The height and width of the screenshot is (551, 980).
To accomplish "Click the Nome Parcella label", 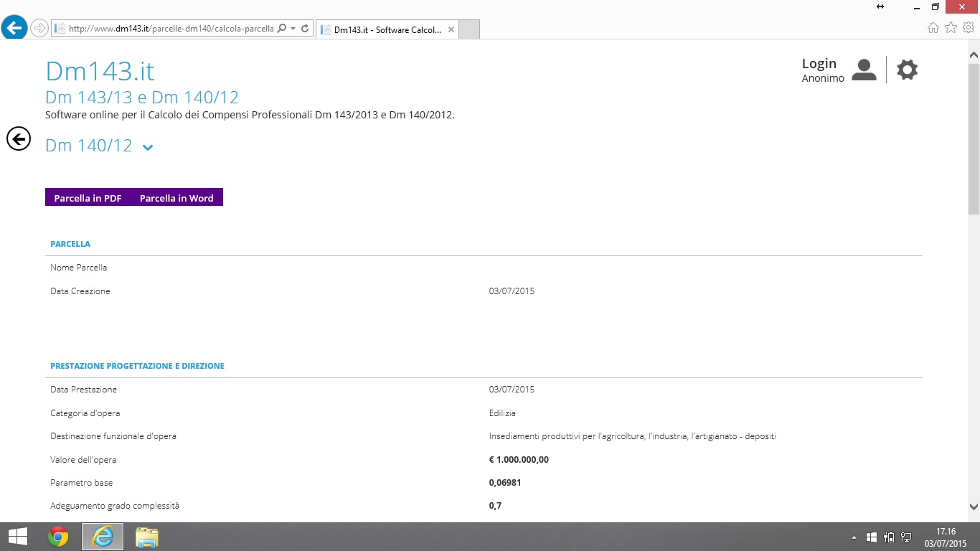I will [x=79, y=268].
